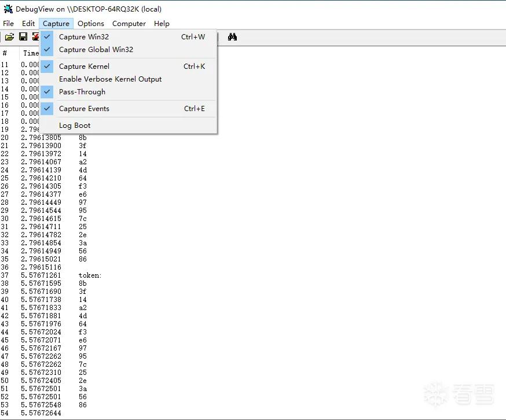Open the Edit menu
This screenshot has width=506, height=420.
tap(28, 24)
